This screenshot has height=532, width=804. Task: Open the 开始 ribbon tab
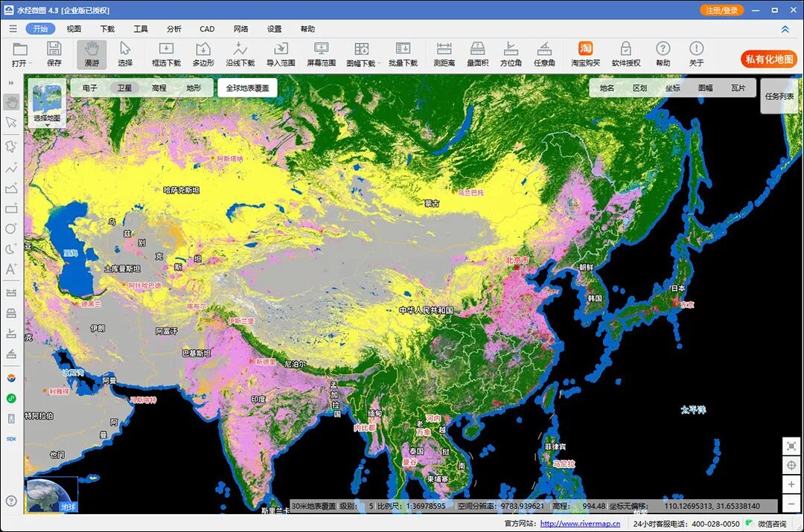point(40,29)
